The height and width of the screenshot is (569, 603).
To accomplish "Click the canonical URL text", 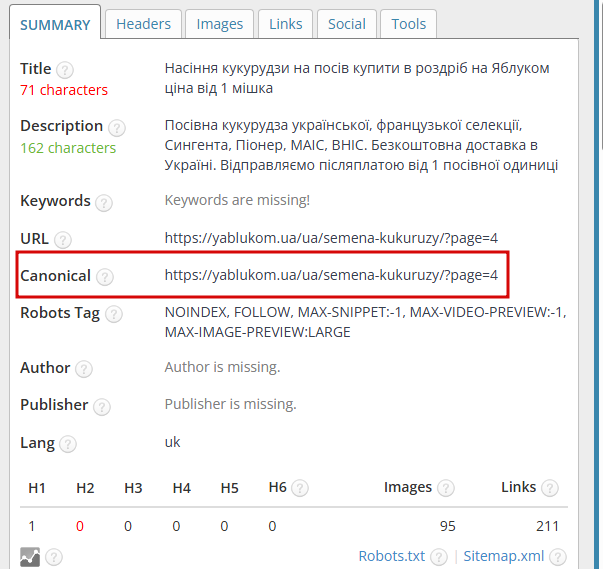I will click(331, 275).
